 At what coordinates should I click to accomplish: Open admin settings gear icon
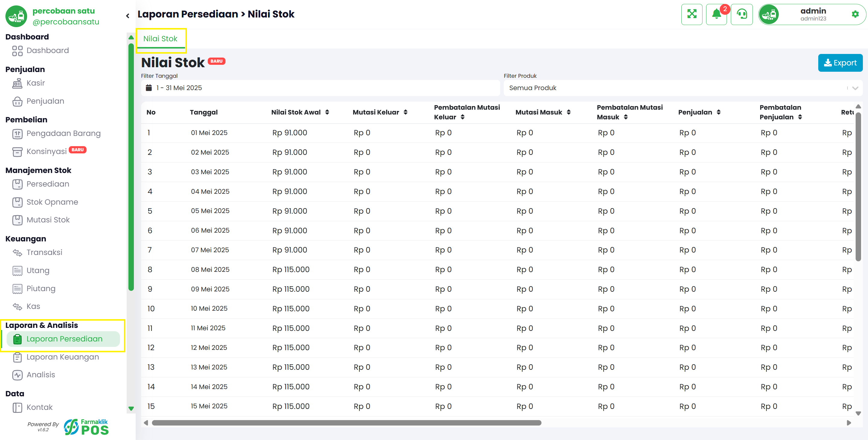coord(855,14)
